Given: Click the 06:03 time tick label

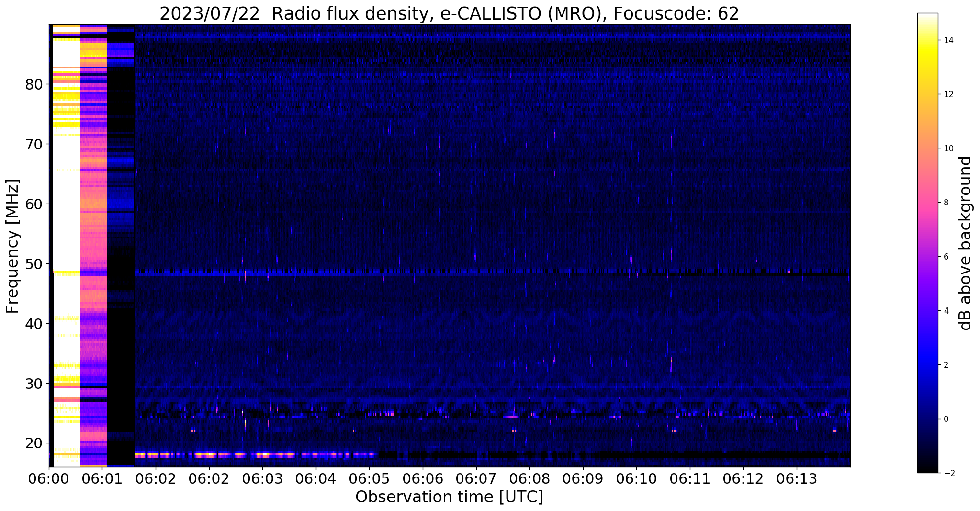Looking at the screenshot, I should coord(262,479).
